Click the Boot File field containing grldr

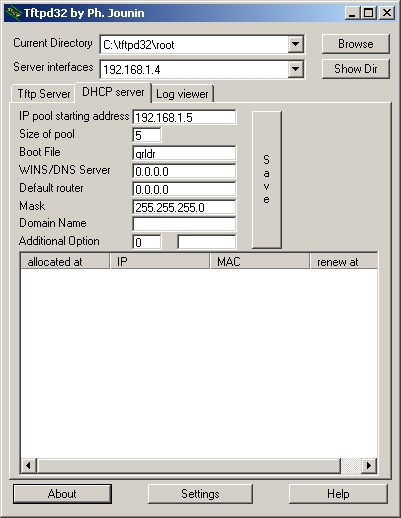click(184, 153)
